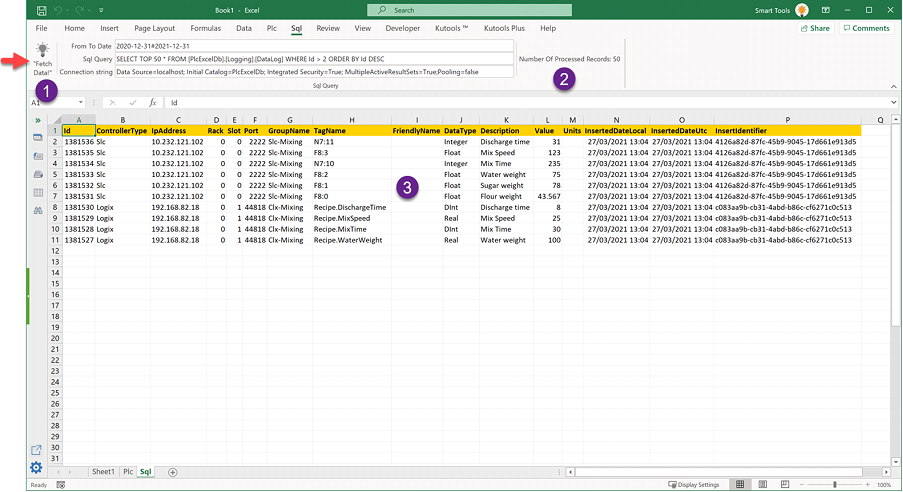
Task: Switch to Page Layout view icon
Action: pyautogui.click(x=762, y=485)
